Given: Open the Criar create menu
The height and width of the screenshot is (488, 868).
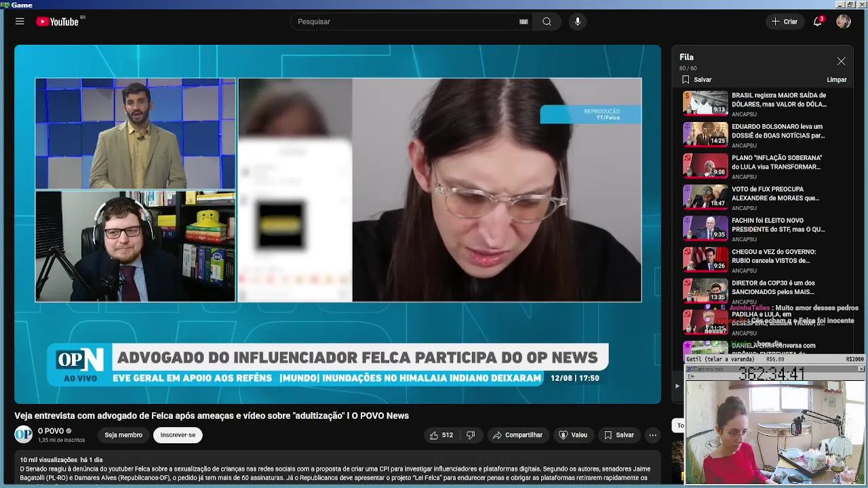Looking at the screenshot, I should (x=785, y=22).
